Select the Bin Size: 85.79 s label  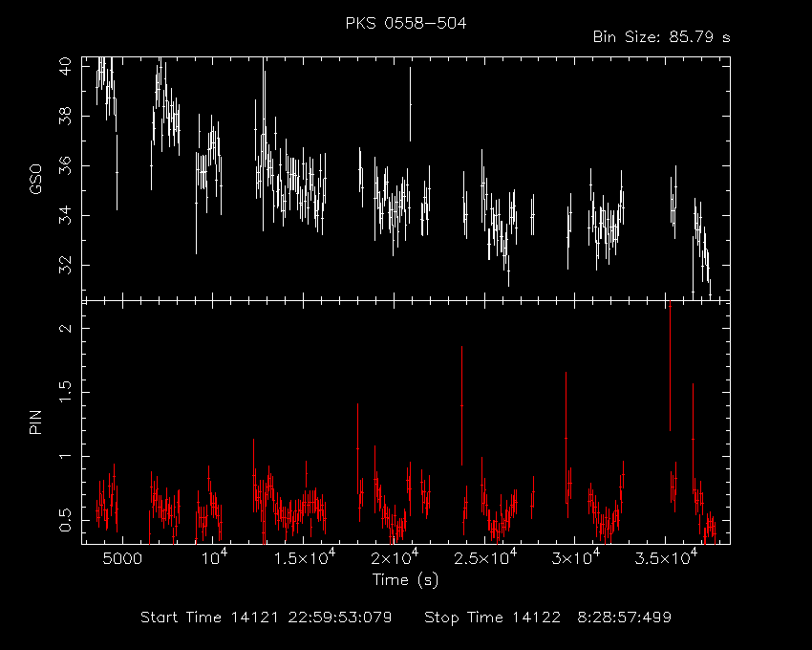click(x=661, y=37)
